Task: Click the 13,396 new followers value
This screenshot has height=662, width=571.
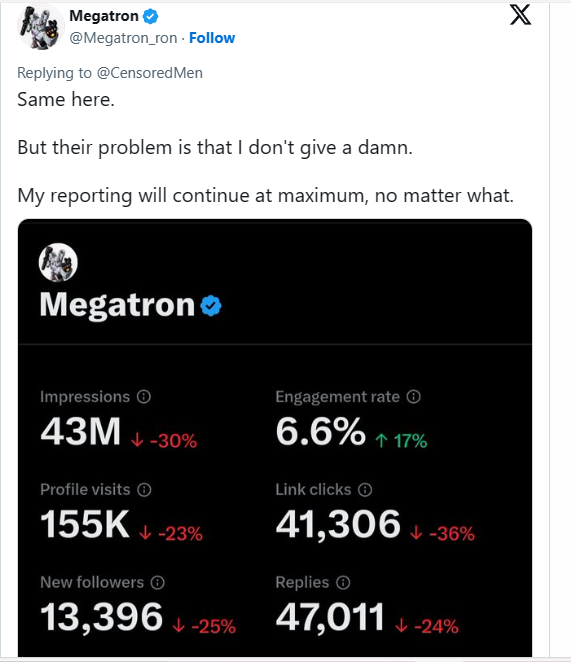Action: coord(101,617)
